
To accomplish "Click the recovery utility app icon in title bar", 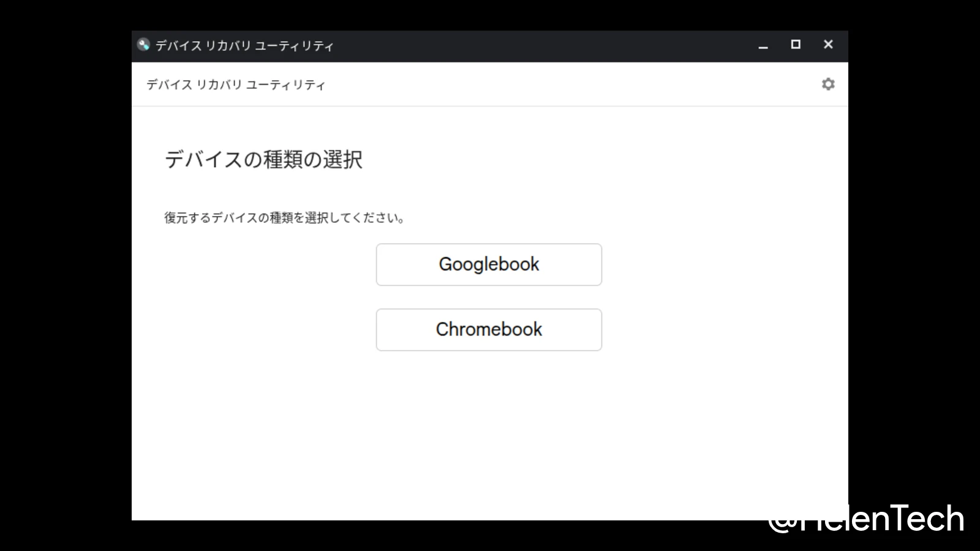I will coord(143,45).
